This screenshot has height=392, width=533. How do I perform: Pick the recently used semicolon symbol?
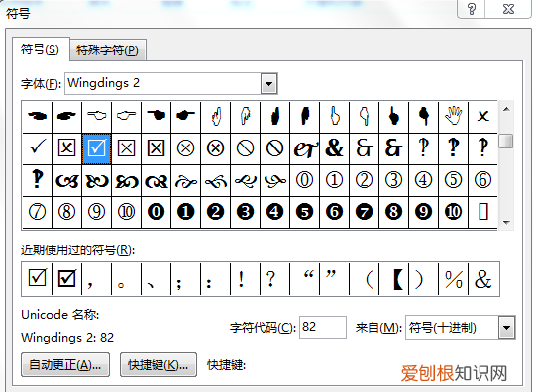185,279
